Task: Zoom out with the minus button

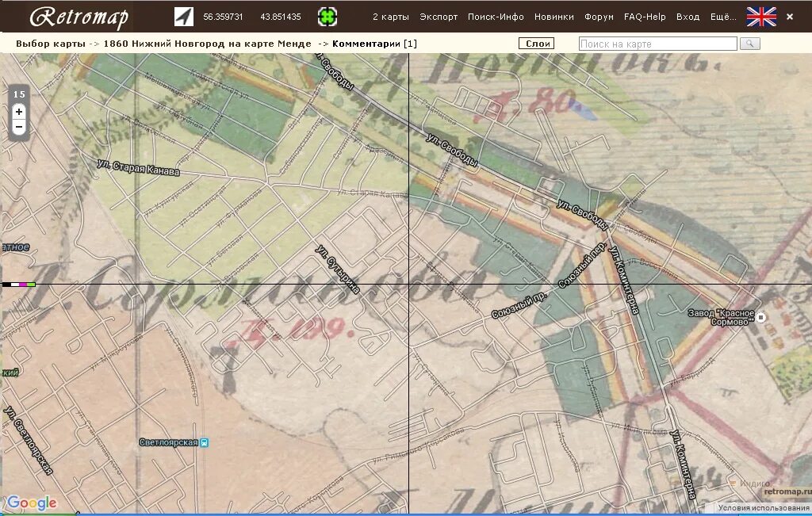Action: 19,127
